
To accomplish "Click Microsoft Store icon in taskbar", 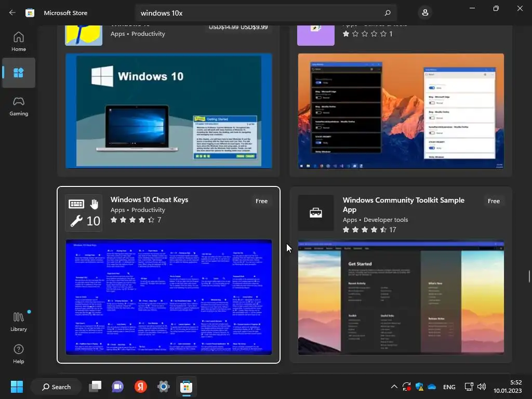I will click(186, 387).
